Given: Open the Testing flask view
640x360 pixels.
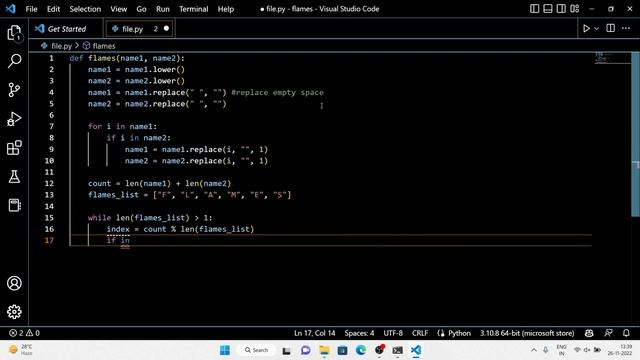Looking at the screenshot, I should (14, 176).
